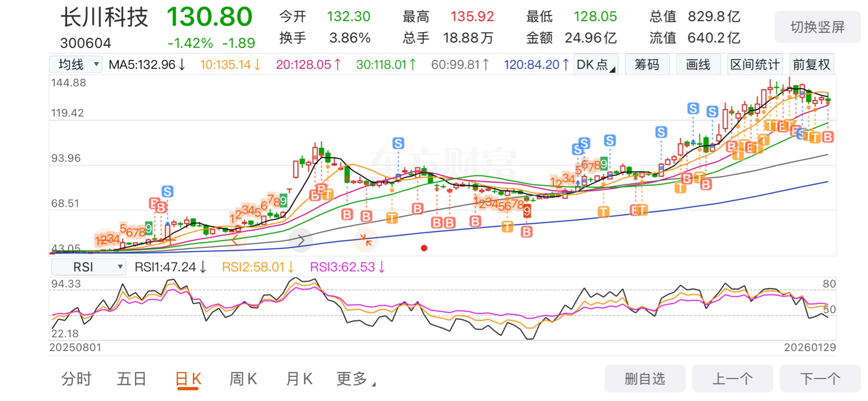Toggle the DK点 signal markers

point(596,64)
